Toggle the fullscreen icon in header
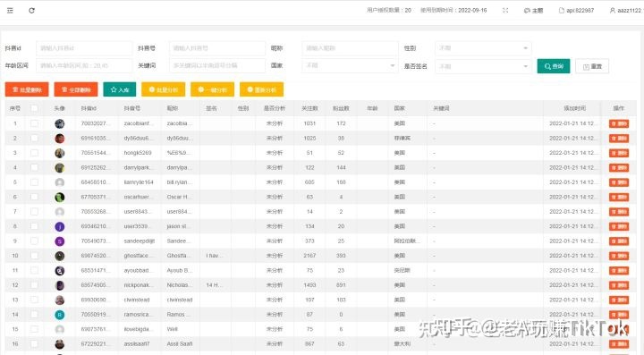The height and width of the screenshot is (355, 644). (x=505, y=10)
